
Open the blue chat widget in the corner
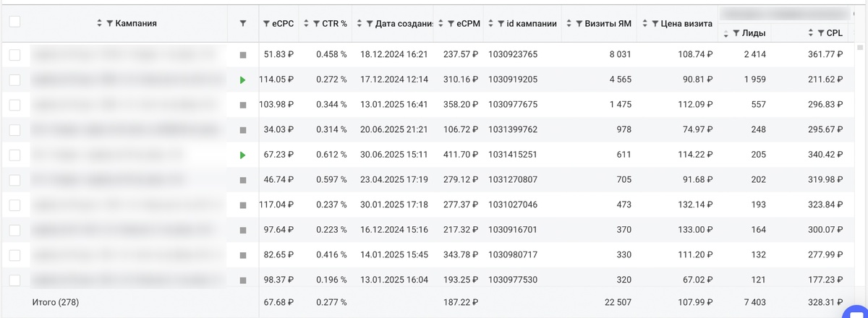pos(856,311)
